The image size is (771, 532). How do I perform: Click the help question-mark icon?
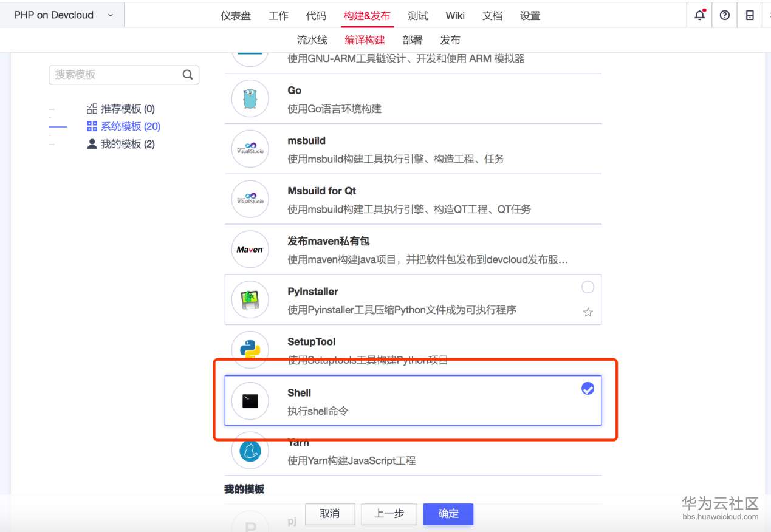tap(724, 15)
